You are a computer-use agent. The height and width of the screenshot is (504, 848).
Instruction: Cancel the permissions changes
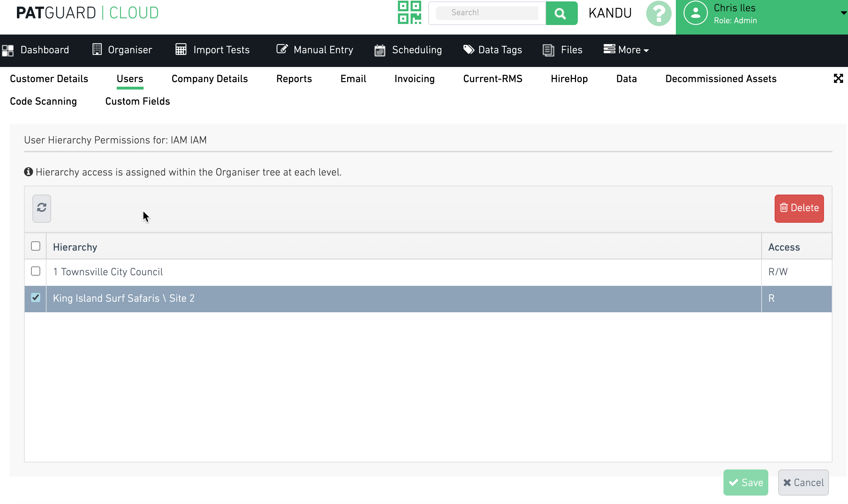point(803,482)
